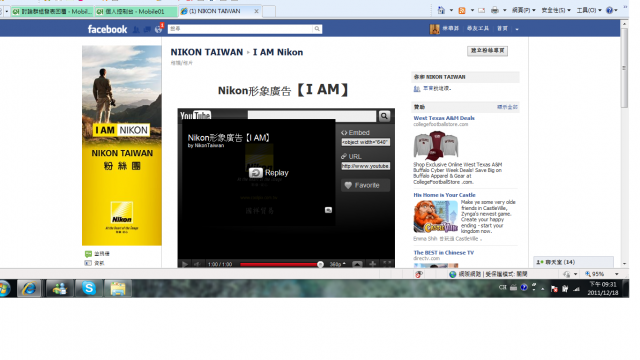
Task: Show hidden system tray icons arrow
Action: (x=543, y=289)
